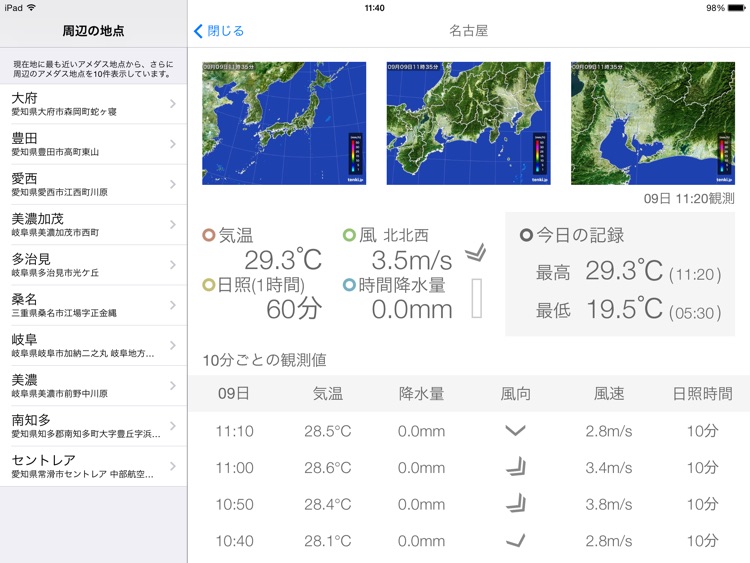
Task: Tap the black circle icon beside 今日の記録
Action: (x=526, y=235)
